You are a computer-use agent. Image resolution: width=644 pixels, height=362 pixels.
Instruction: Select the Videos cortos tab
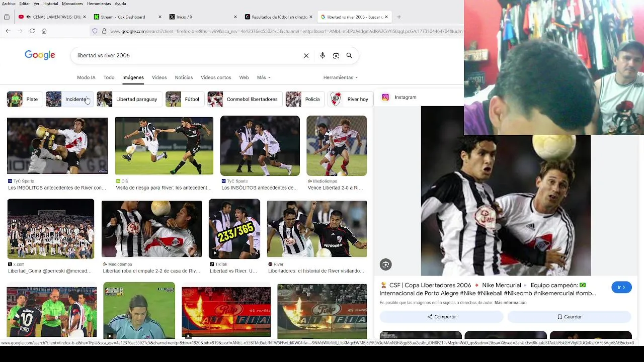pos(216,77)
